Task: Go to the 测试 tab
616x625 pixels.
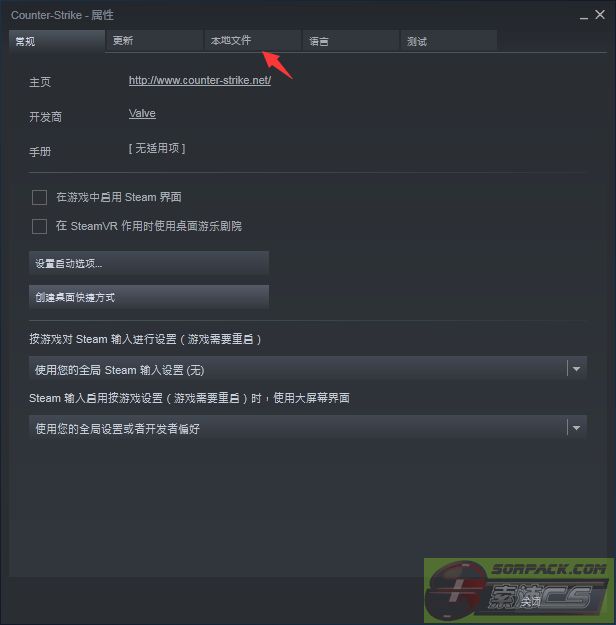Action: 449,41
